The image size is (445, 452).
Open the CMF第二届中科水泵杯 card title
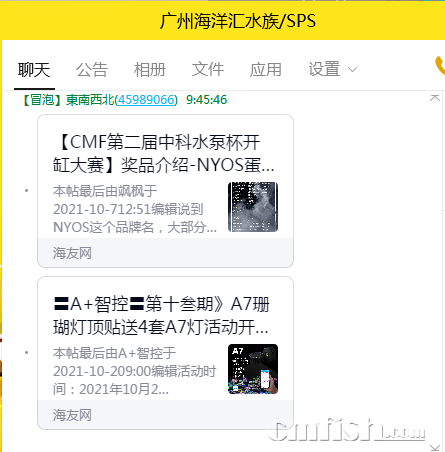point(164,154)
